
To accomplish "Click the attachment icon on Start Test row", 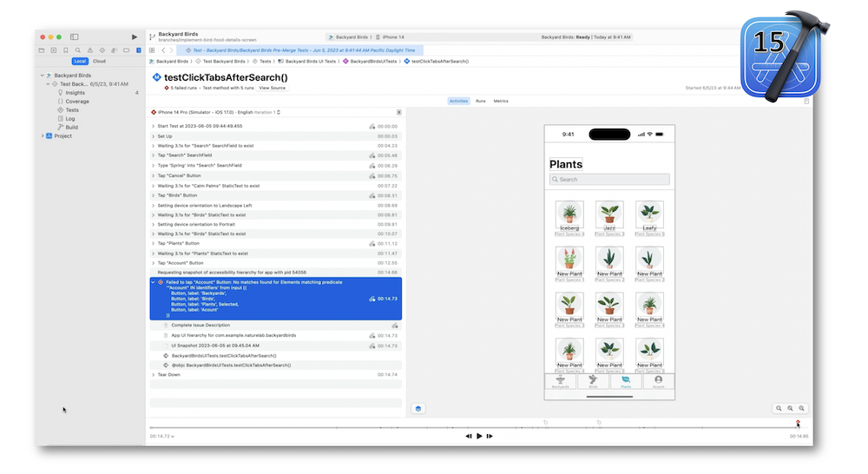I will click(x=372, y=126).
